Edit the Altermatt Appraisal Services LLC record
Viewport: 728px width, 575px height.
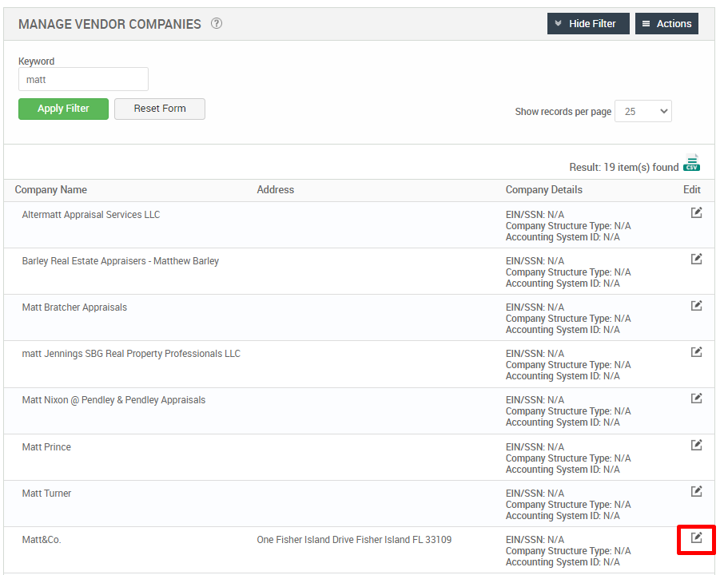[x=696, y=212]
